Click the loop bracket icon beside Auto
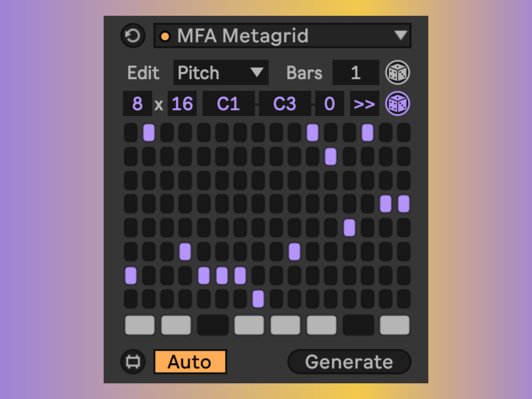This screenshot has height=399, width=532. point(133,362)
